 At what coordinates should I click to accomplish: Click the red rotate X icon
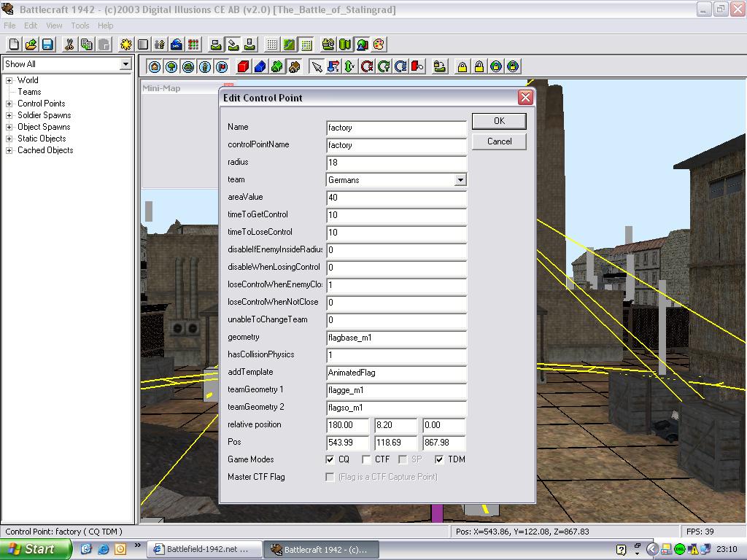[367, 66]
